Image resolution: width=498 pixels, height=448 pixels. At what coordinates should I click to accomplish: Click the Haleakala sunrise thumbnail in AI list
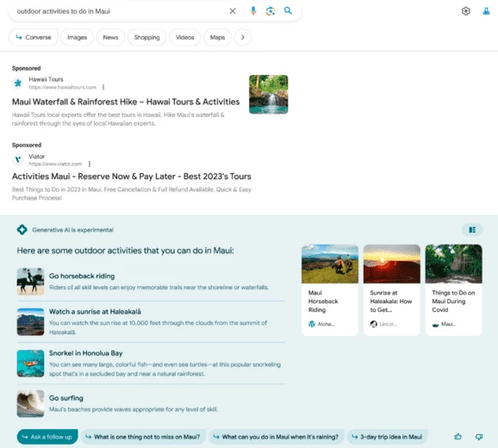coord(30,321)
